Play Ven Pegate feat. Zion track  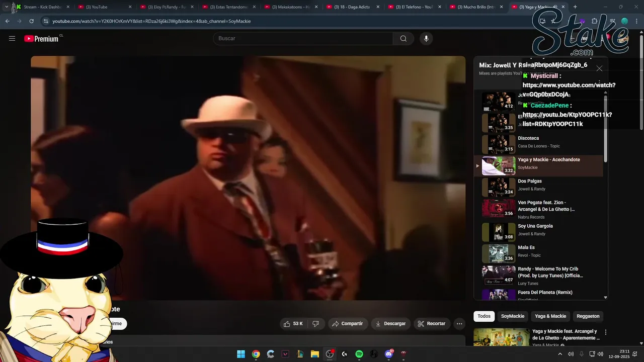pyautogui.click(x=539, y=209)
